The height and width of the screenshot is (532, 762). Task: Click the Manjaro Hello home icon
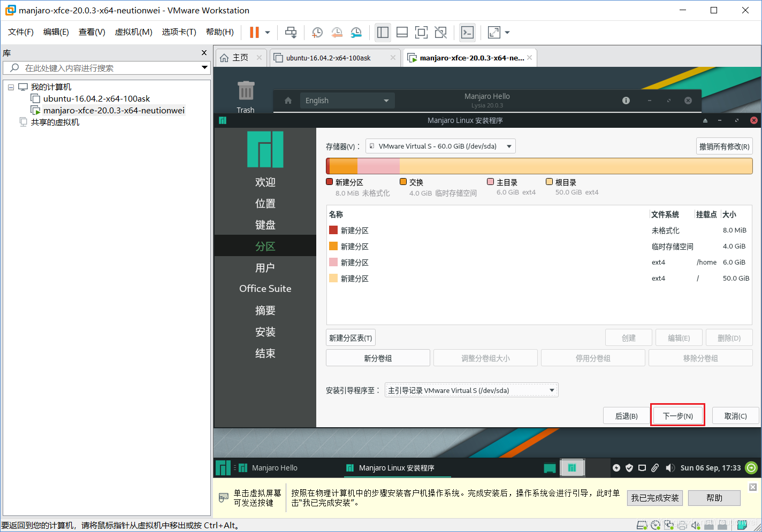pos(288,101)
